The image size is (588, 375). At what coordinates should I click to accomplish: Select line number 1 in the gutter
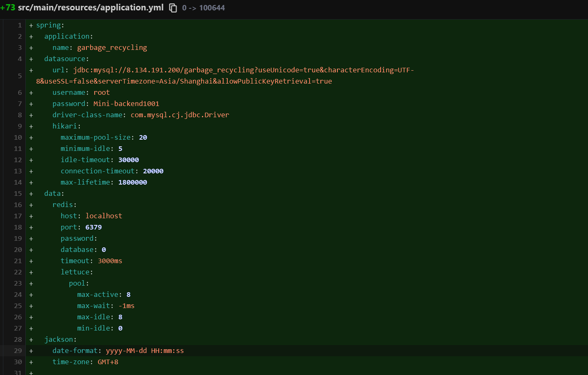point(20,25)
